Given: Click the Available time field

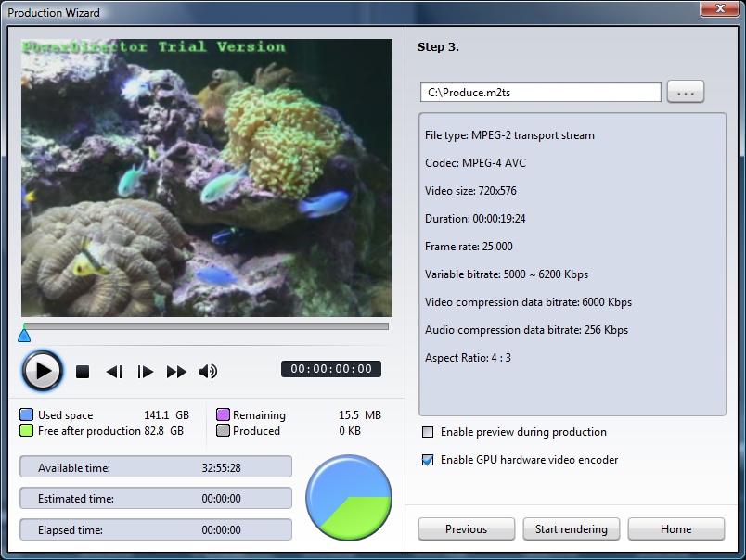Looking at the screenshot, I should tap(156, 468).
